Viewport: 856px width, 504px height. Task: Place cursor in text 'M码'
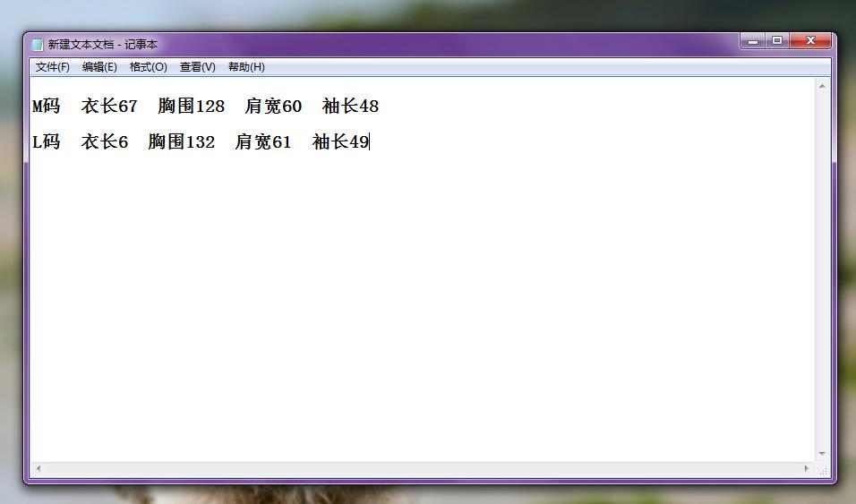click(46, 106)
